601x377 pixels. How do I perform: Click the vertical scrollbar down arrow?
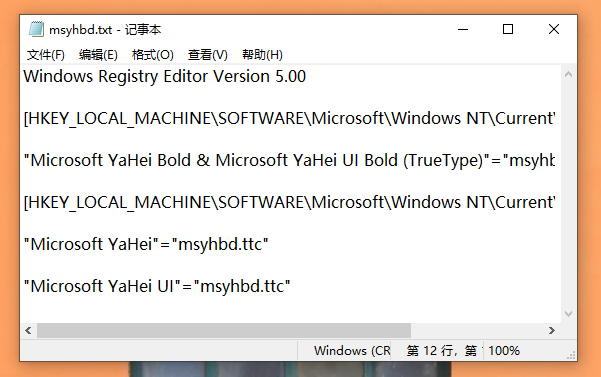(568, 314)
